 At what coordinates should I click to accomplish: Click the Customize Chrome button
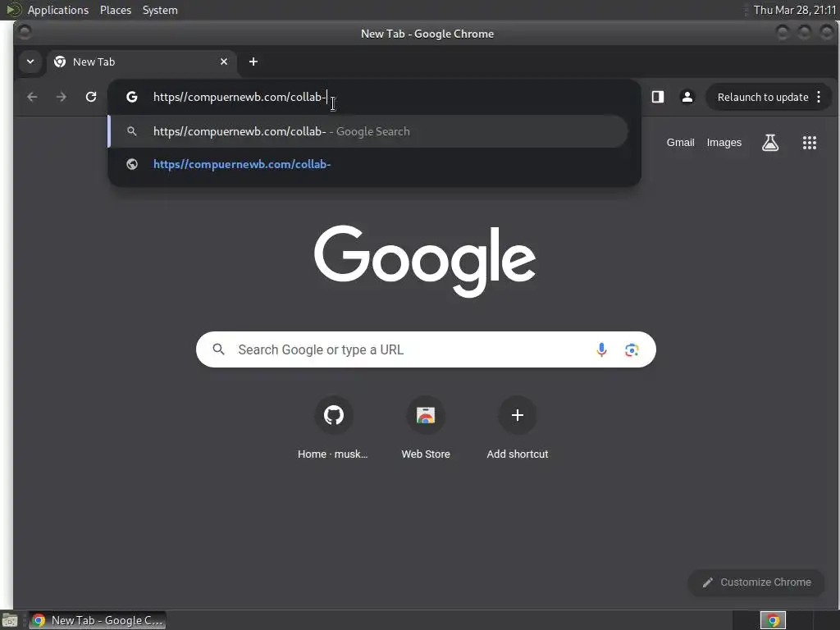click(756, 582)
